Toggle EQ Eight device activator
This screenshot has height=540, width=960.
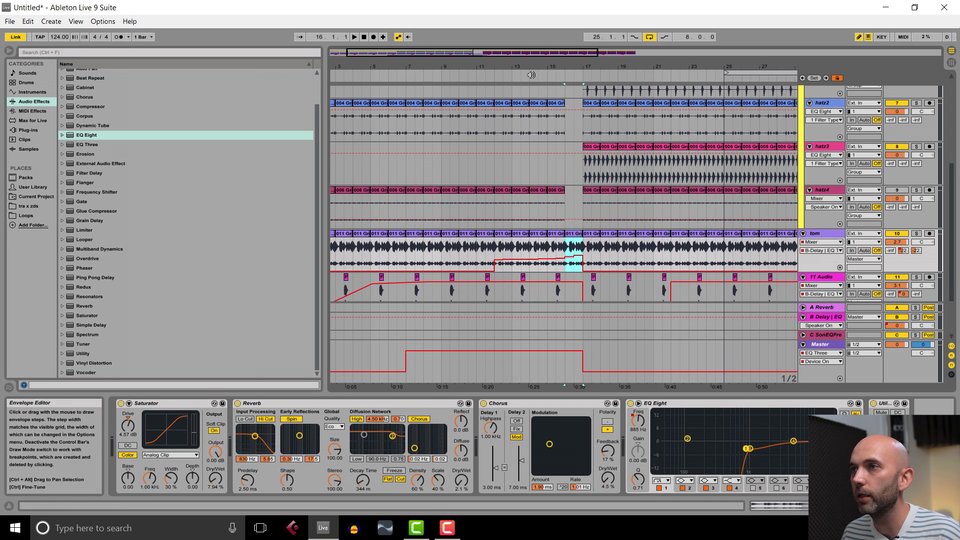click(630, 403)
